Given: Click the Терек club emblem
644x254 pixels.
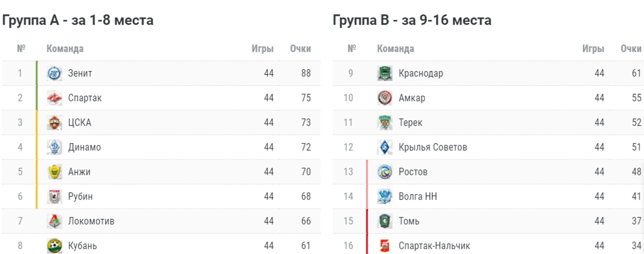Looking at the screenshot, I should click(385, 123).
